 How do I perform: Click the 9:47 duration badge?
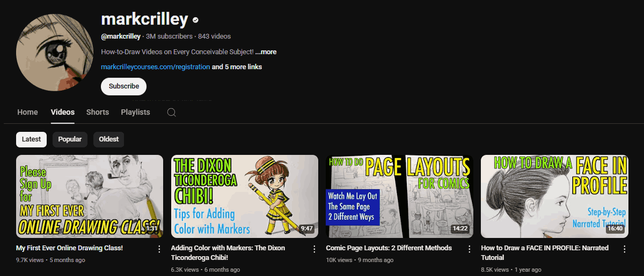click(307, 229)
